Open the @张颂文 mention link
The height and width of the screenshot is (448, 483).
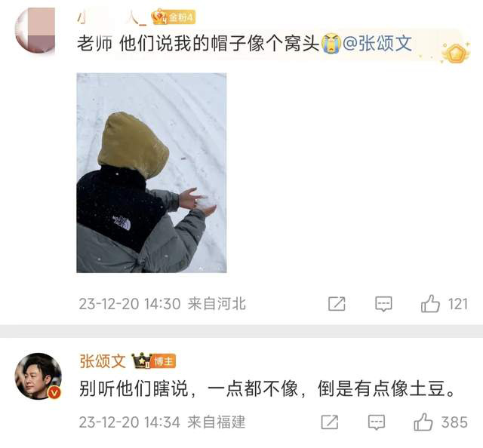377,43
